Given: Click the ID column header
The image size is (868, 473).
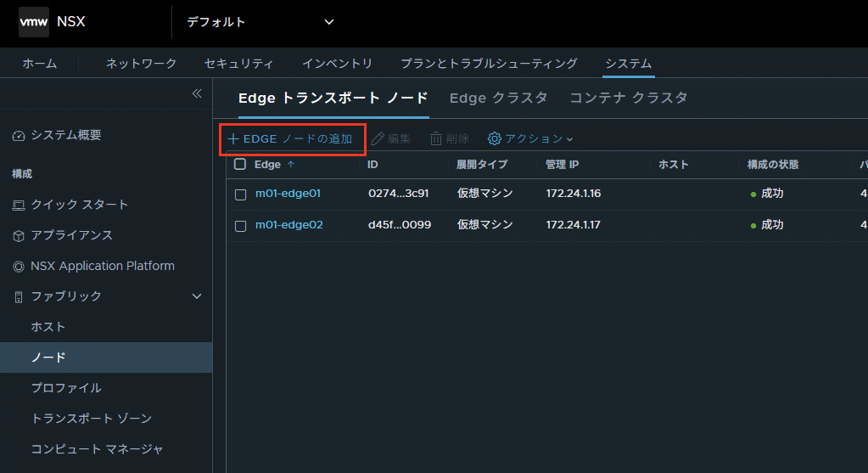Looking at the screenshot, I should 372,165.
